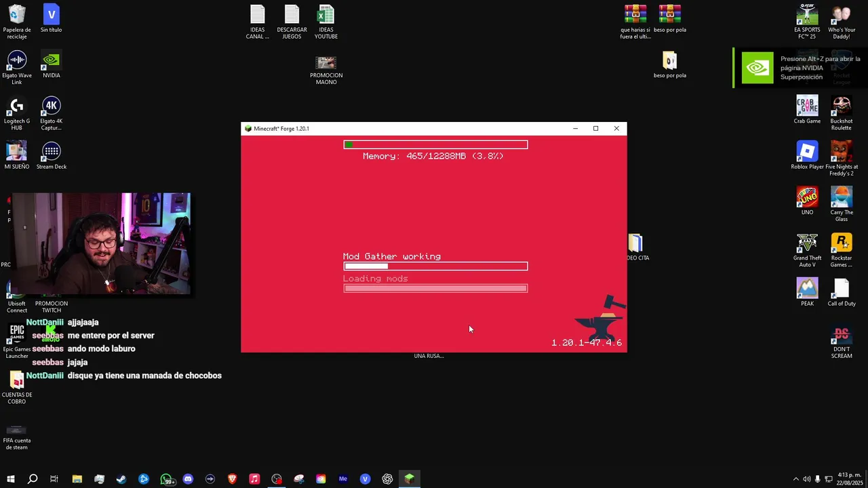Click the NVIDIA 'Presione Alt+Z' notification text

click(x=820, y=68)
